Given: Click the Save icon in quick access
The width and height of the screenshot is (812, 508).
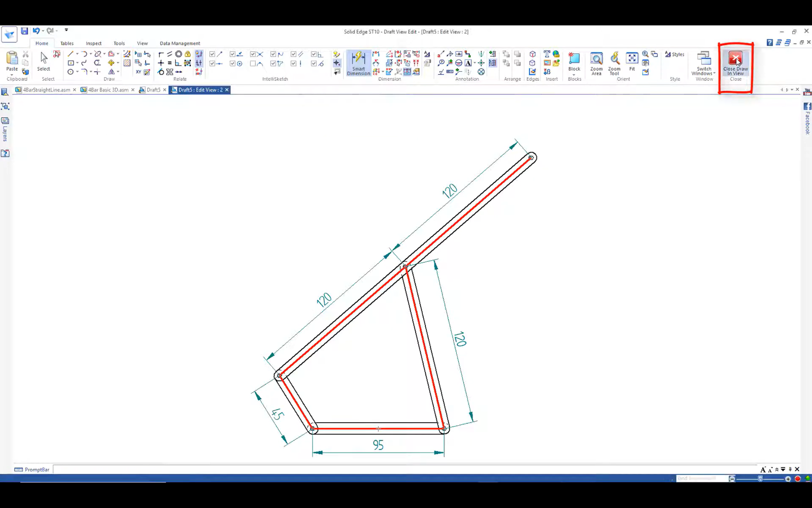Looking at the screenshot, I should point(24,31).
